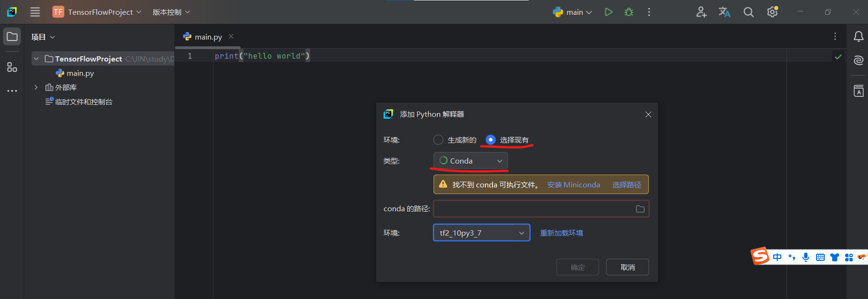Viewport: 868px width, 299px height.
Task: Open AI Assistant spiral icon
Action: tap(858, 61)
